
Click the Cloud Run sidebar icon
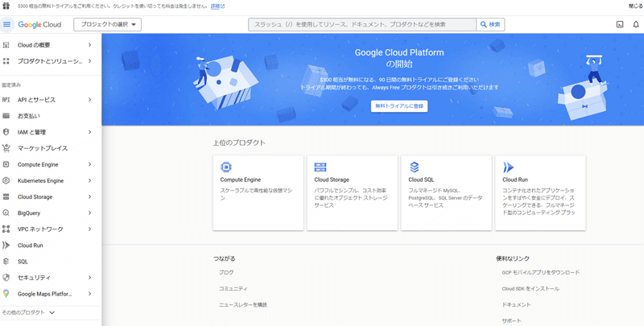(x=6, y=246)
